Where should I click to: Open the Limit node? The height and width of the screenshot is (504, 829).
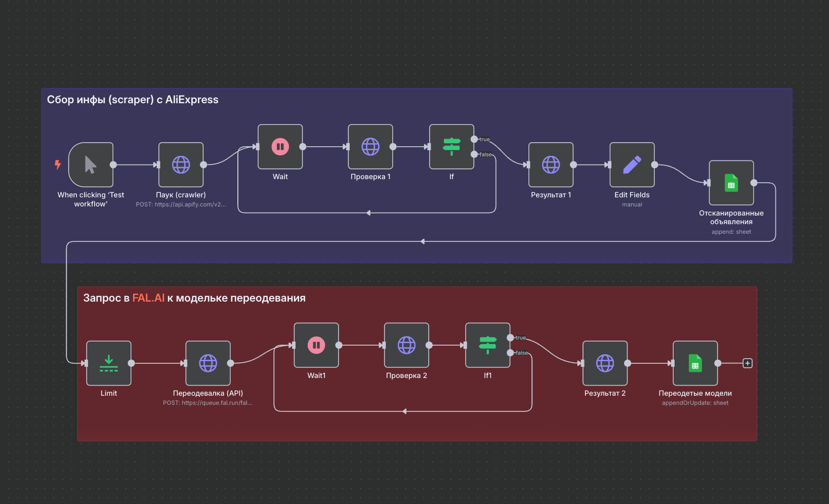tap(108, 363)
